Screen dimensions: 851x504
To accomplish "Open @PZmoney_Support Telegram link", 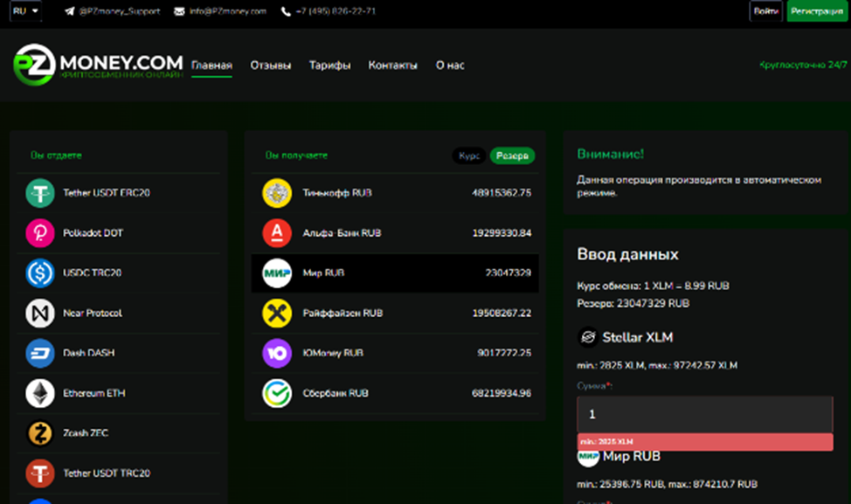I will pos(120,11).
